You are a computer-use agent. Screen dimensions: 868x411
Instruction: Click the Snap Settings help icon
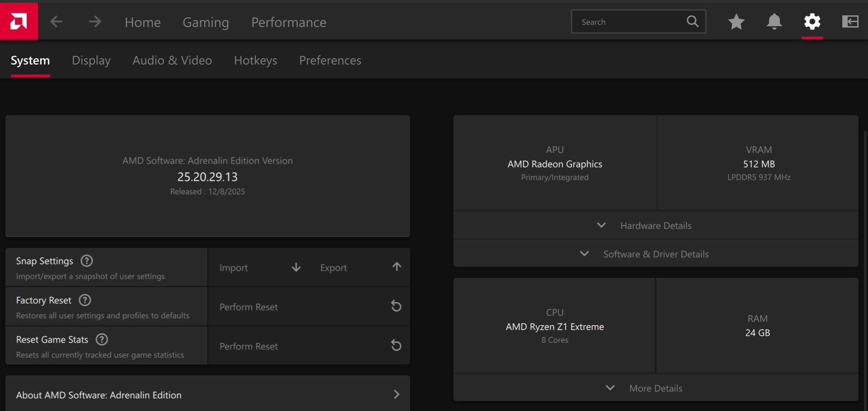point(86,261)
